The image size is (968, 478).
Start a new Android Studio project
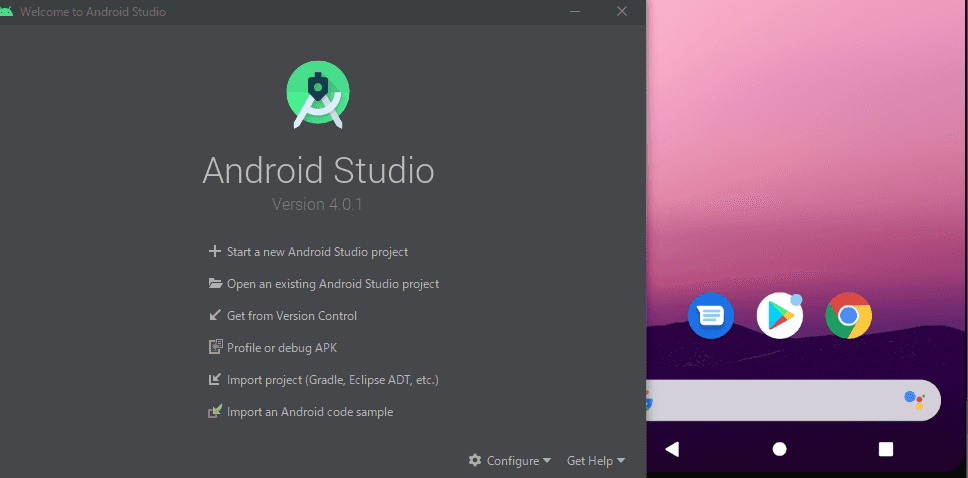(317, 252)
